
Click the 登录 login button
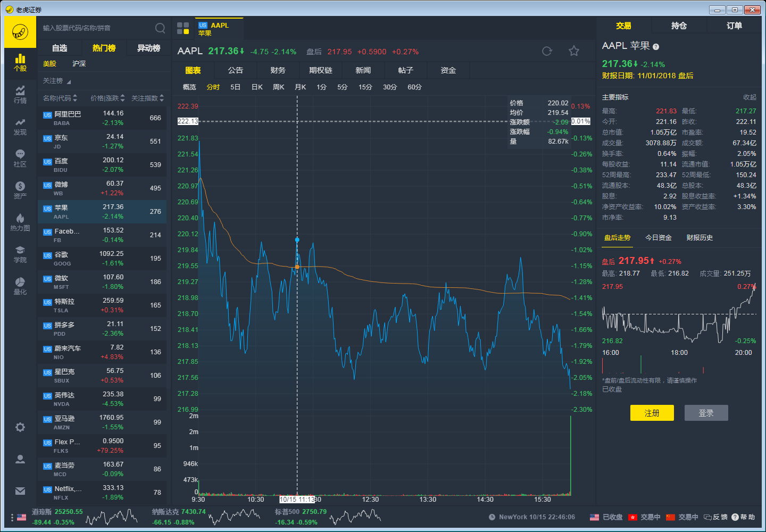tap(706, 413)
